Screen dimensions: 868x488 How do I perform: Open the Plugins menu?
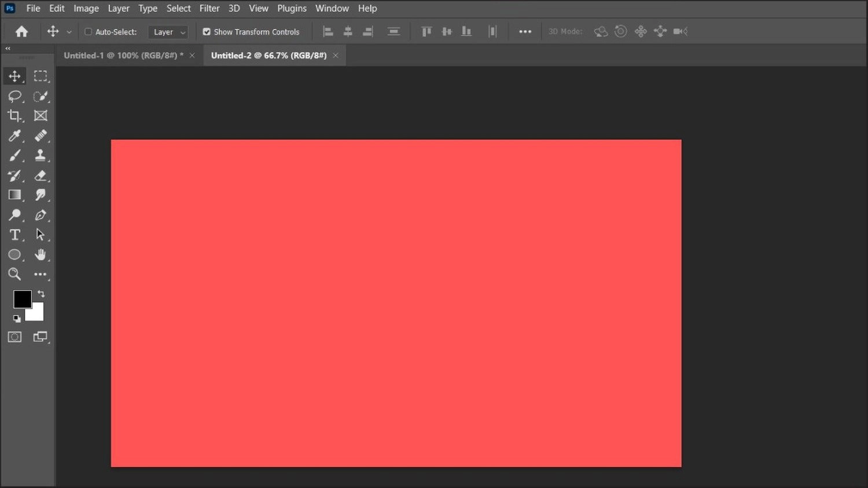pos(292,9)
